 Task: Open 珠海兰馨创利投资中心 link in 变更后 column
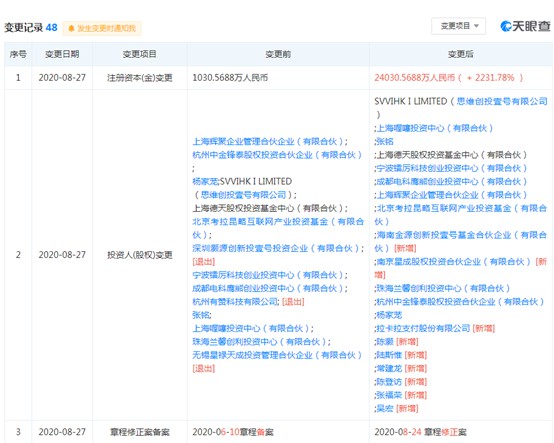coord(443,289)
